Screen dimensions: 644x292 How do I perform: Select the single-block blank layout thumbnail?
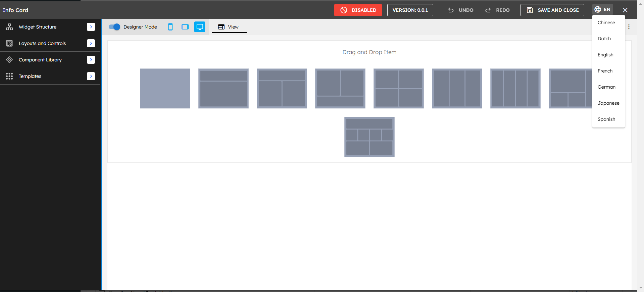pyautogui.click(x=165, y=89)
